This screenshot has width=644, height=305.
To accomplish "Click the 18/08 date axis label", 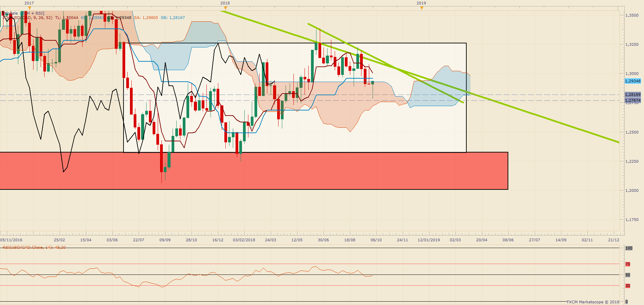I will (x=350, y=240).
